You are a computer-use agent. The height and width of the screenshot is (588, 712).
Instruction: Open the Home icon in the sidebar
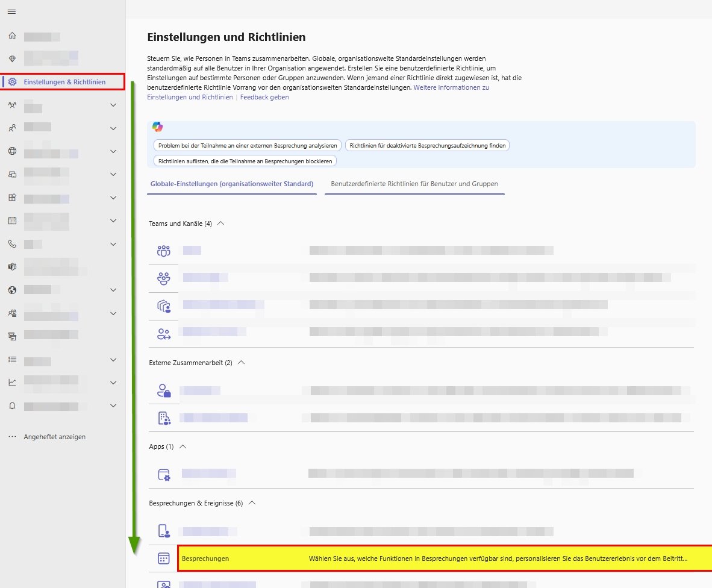(12, 36)
